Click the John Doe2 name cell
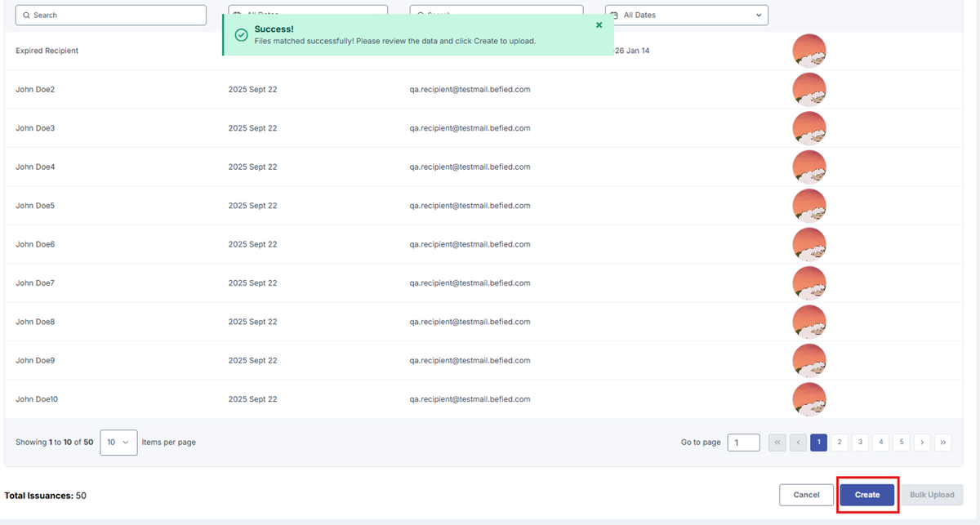Screen dimensions: 980x525 (35, 89)
